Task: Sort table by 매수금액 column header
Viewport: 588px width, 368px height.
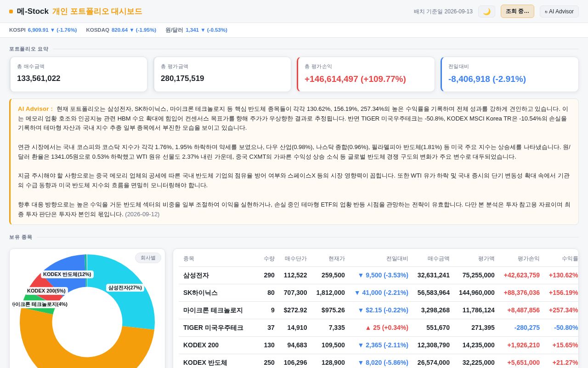Action: (439, 259)
